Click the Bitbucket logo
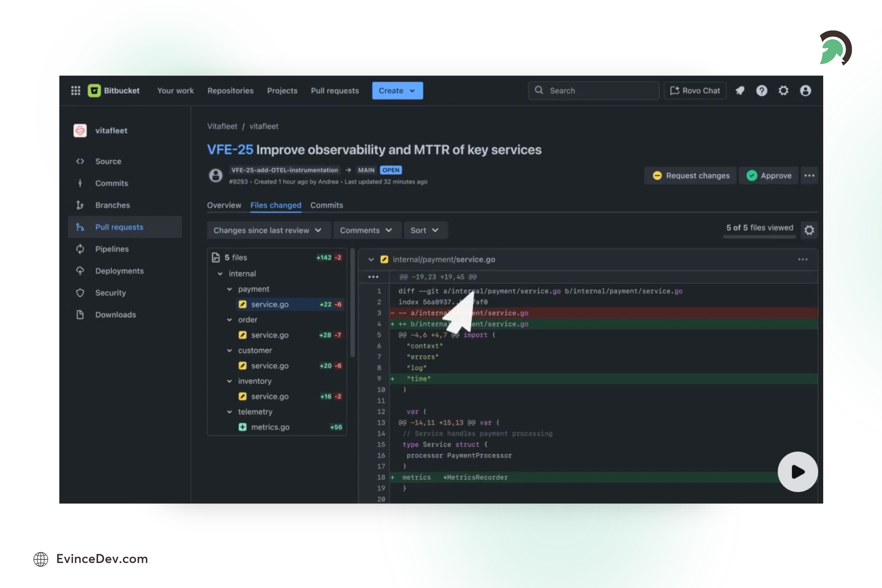The width and height of the screenshot is (882, 588). coord(113,90)
